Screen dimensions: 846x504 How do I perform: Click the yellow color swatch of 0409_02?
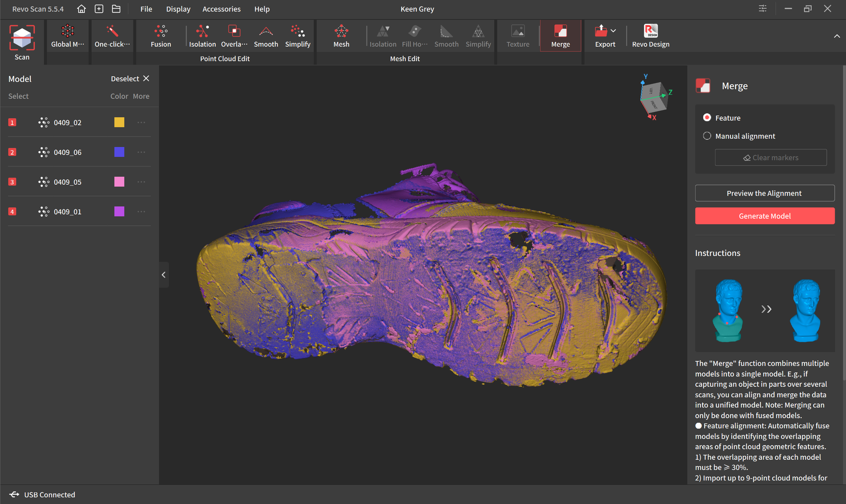[x=119, y=122]
